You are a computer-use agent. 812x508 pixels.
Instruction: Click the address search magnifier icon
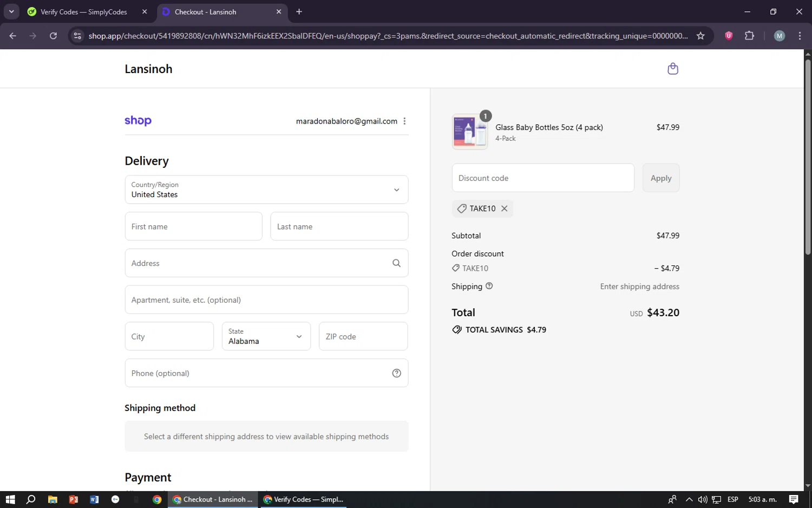tap(396, 263)
